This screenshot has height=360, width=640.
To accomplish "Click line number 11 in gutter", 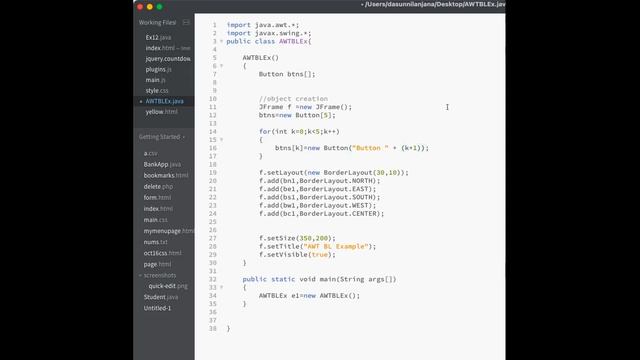I will (213, 107).
